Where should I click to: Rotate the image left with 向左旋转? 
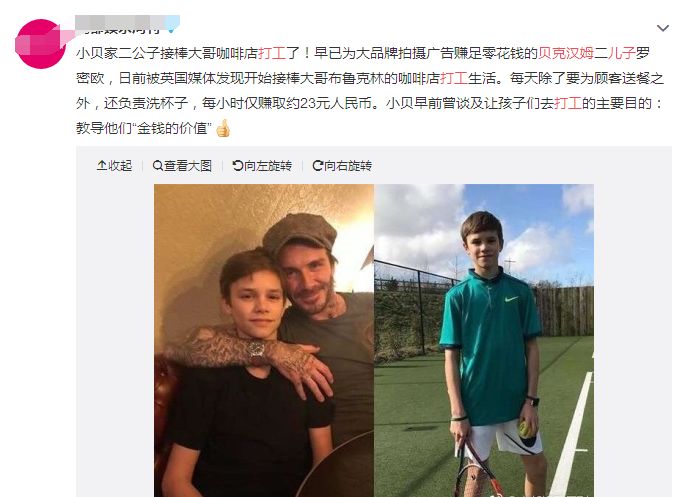click(262, 166)
